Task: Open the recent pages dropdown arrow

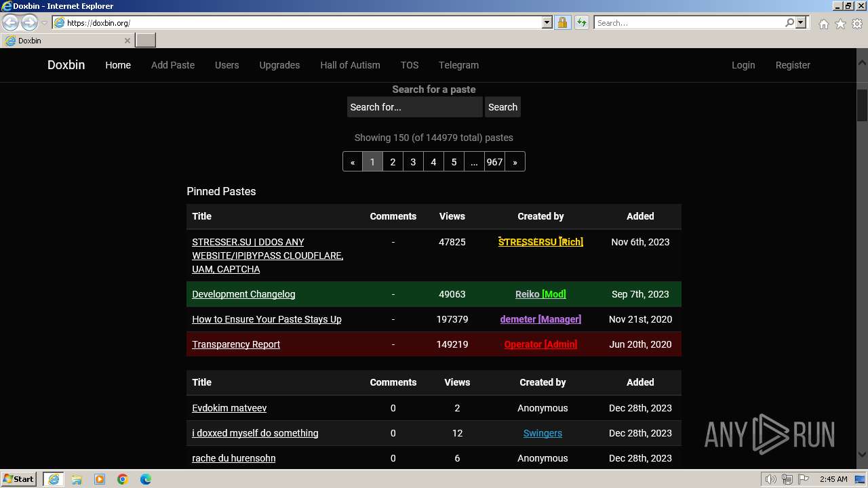Action: (x=44, y=23)
